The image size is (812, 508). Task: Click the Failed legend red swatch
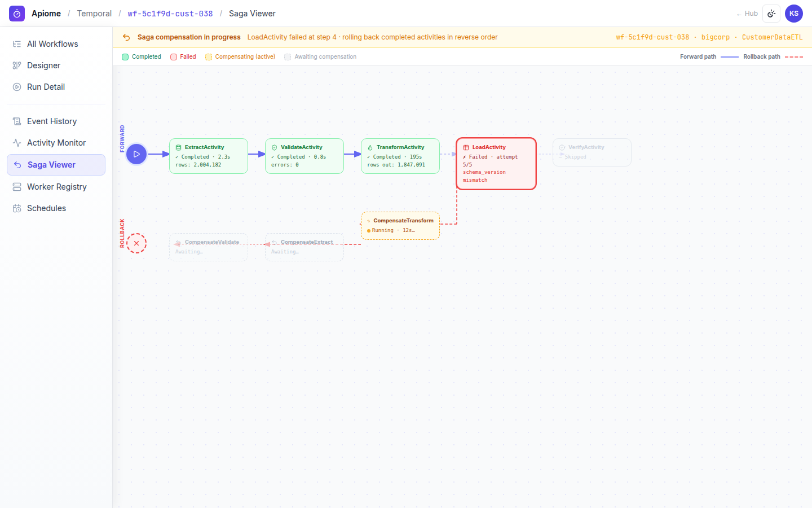(174, 57)
